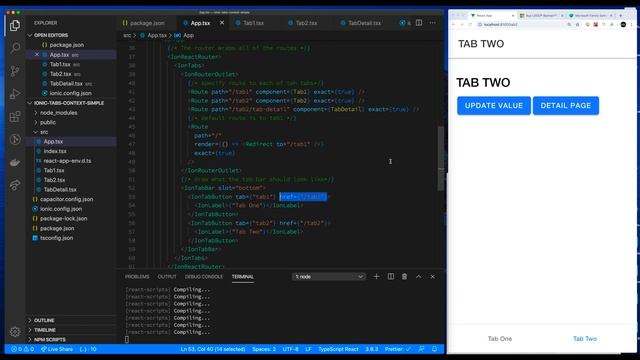Select ionic.config.json in Open Editors
Image resolution: width=640 pixels, height=360 pixels.
click(70, 93)
